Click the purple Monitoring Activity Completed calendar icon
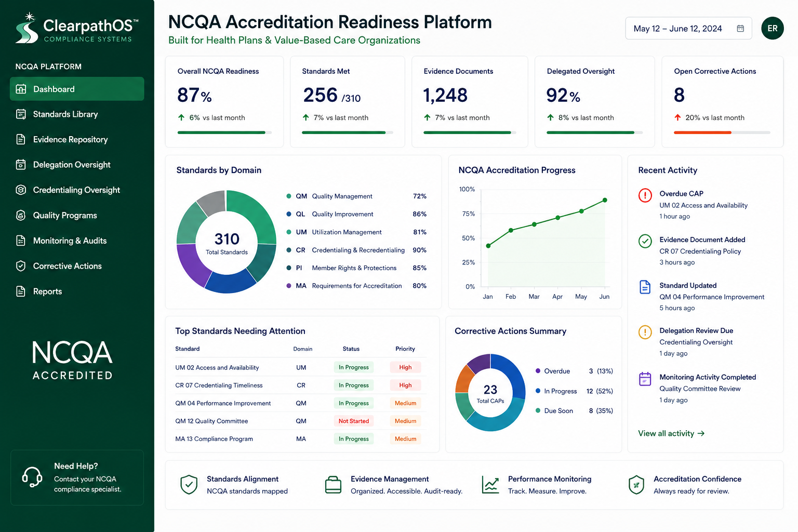Viewport: 798px width, 532px height. click(x=645, y=379)
